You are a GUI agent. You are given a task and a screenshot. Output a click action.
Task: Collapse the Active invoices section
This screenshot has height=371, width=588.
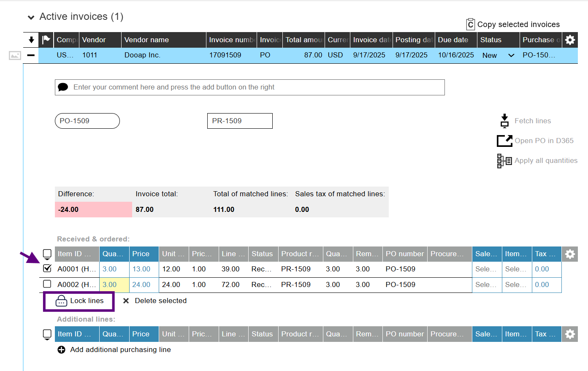tap(31, 17)
